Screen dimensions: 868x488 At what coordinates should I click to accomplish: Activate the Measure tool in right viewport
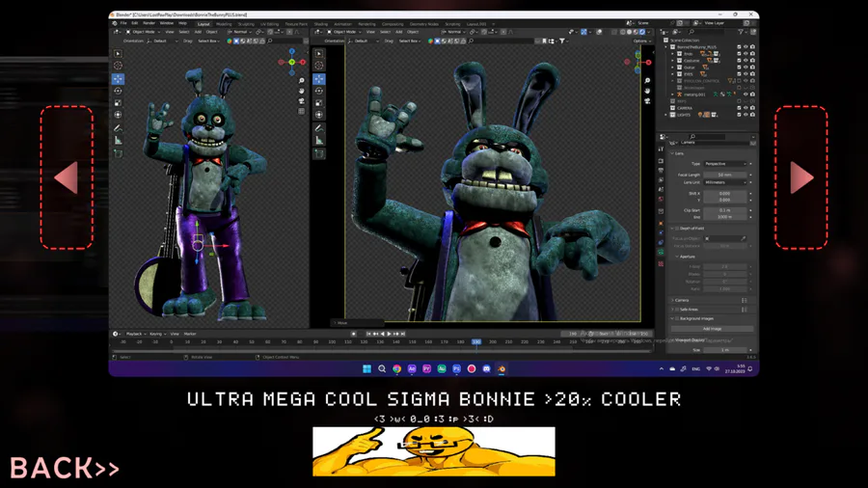[319, 141]
